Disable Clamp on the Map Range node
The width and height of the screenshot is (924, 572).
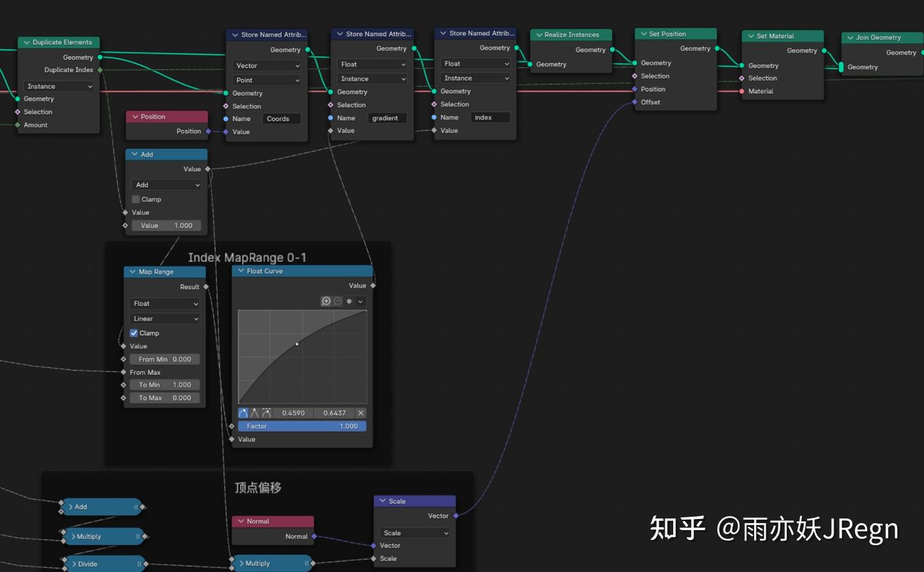pyautogui.click(x=134, y=333)
